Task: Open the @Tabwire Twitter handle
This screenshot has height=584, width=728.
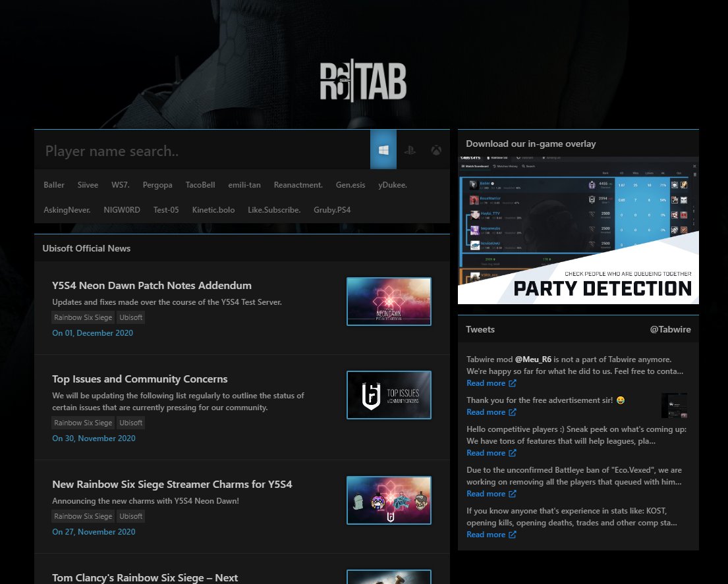Action: click(670, 329)
